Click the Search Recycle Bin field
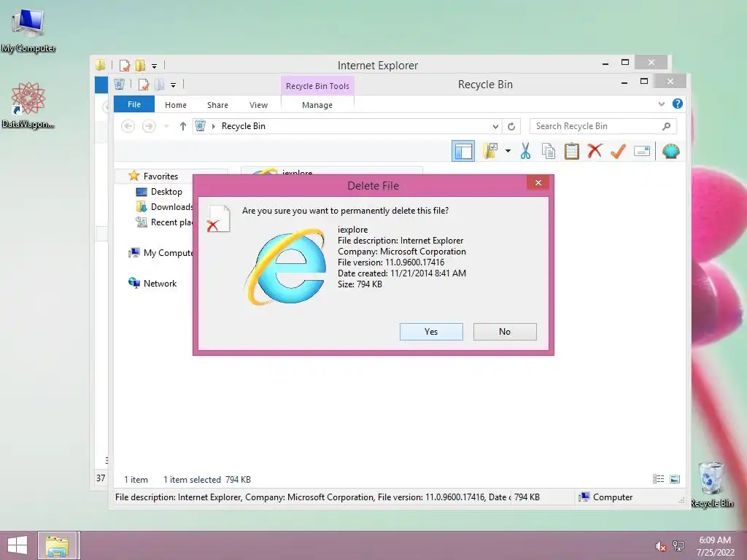Screen dimensions: 747x560 click(595, 126)
